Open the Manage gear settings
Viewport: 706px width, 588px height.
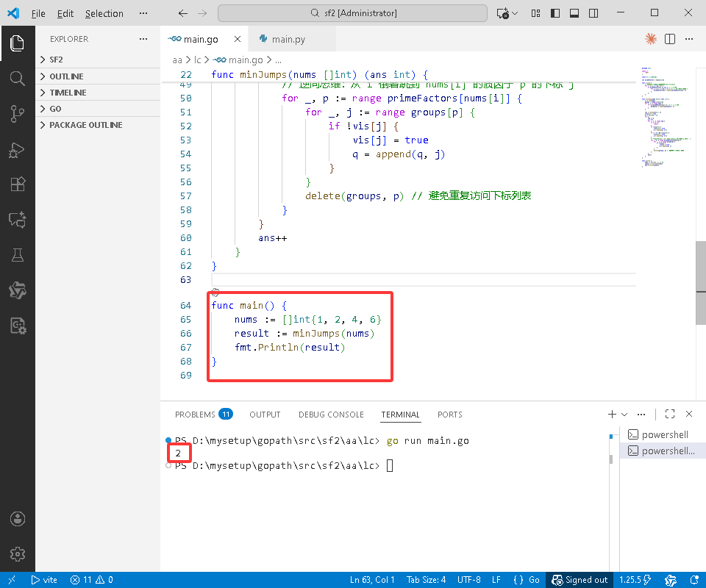click(x=17, y=553)
